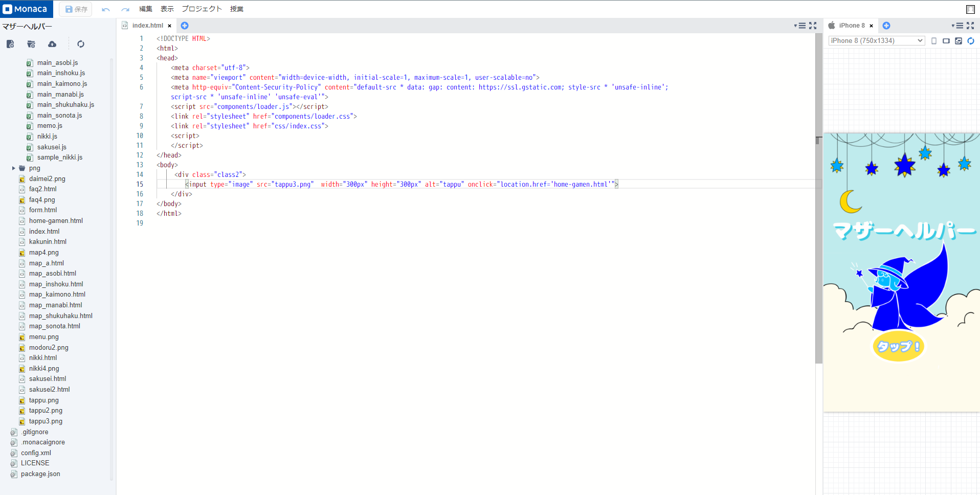Open kakunin.html in the file tree
The image size is (980, 495).
tap(48, 242)
